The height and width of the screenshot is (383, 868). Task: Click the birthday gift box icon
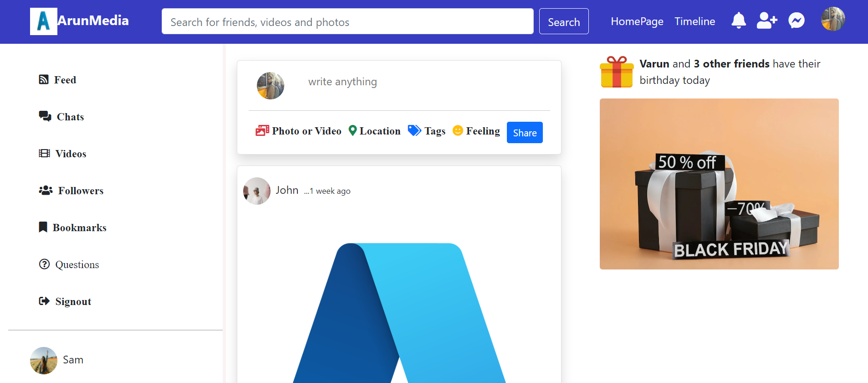click(x=617, y=72)
